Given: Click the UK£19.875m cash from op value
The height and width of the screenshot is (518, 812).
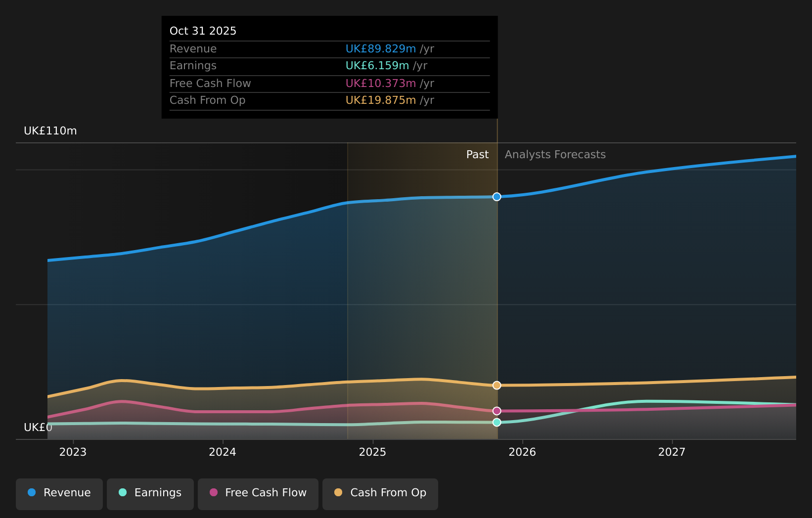Looking at the screenshot, I should (381, 100).
